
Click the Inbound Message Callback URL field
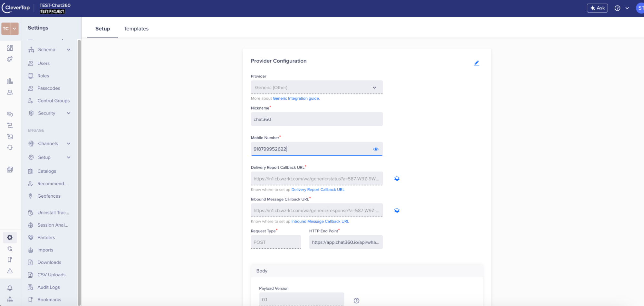point(317,211)
